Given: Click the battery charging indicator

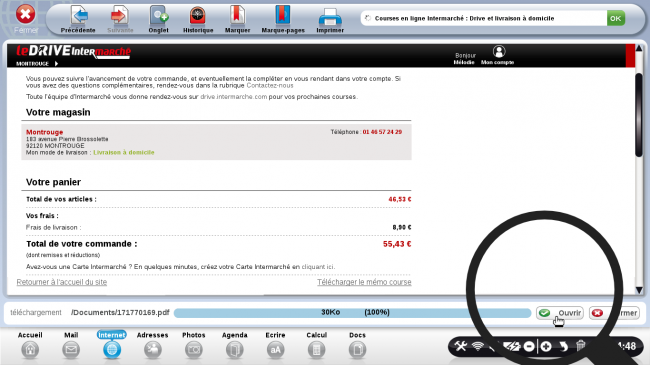Looking at the screenshot, I should click(511, 346).
